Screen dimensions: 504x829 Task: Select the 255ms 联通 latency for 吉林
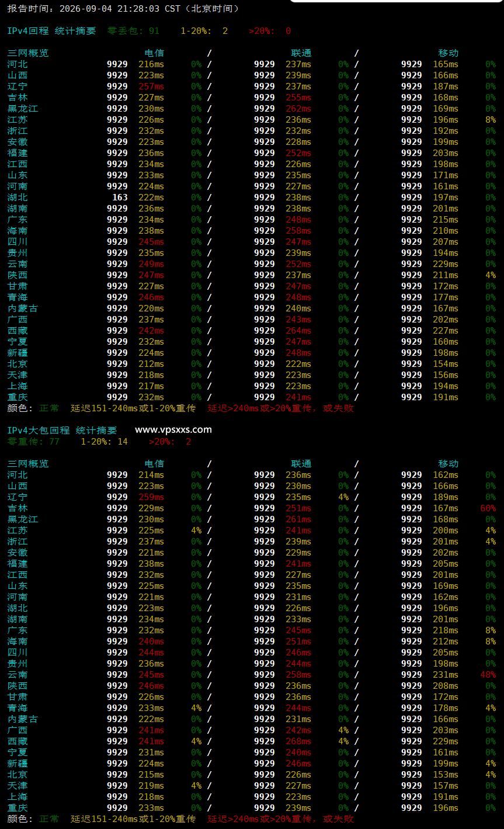[x=298, y=98]
